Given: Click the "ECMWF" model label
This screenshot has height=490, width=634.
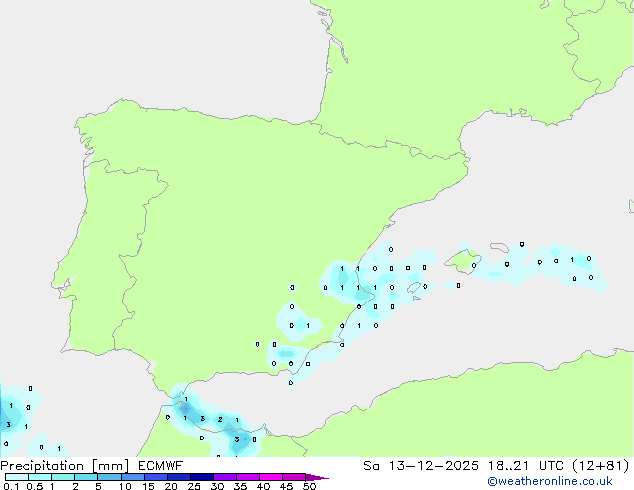Looking at the screenshot, I should (x=161, y=466).
